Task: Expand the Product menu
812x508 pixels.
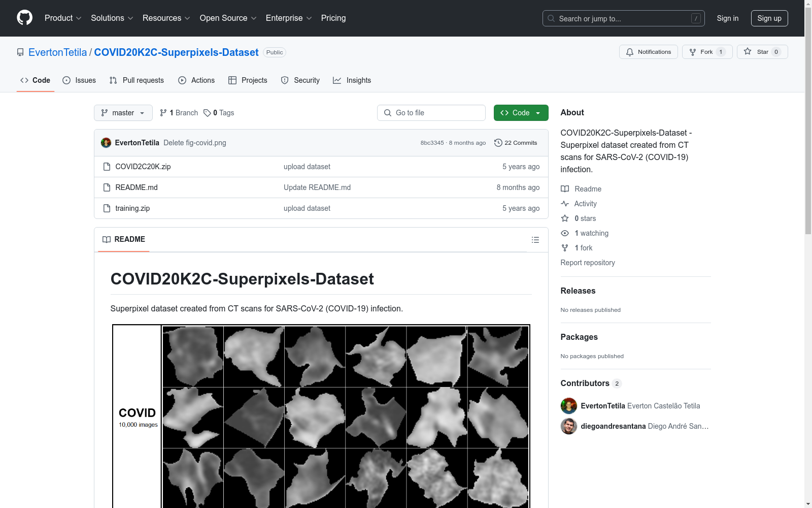Action: 63,18
